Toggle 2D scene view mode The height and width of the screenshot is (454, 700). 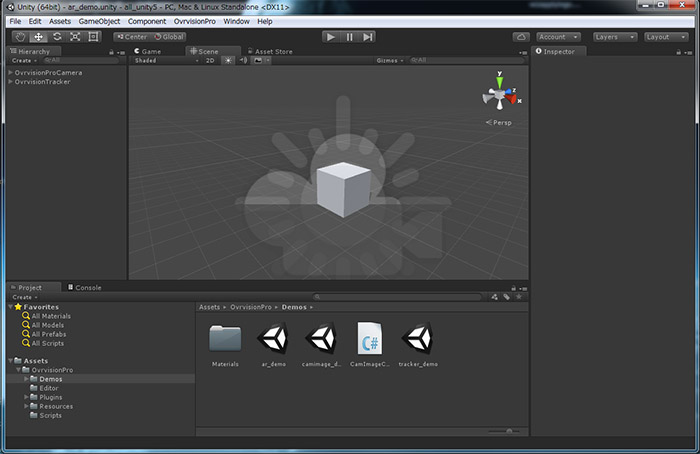coord(210,60)
